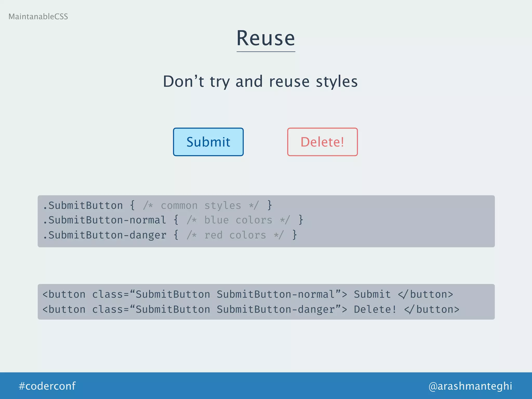Click the "blue colors" comment text
532x399 pixels.
[x=238, y=220]
